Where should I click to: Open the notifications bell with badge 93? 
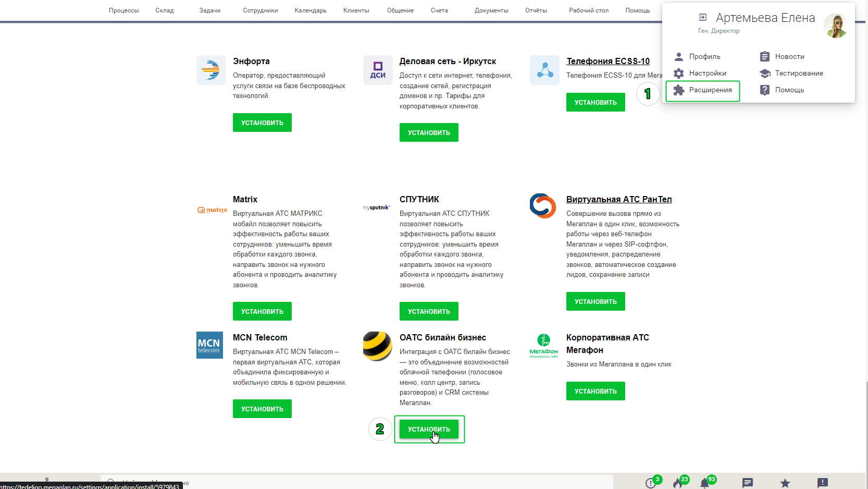tap(705, 483)
